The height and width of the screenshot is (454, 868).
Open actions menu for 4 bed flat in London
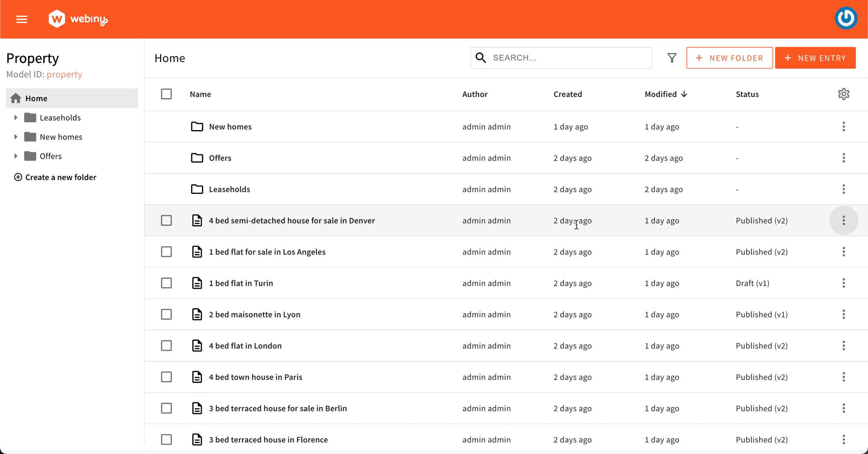843,346
